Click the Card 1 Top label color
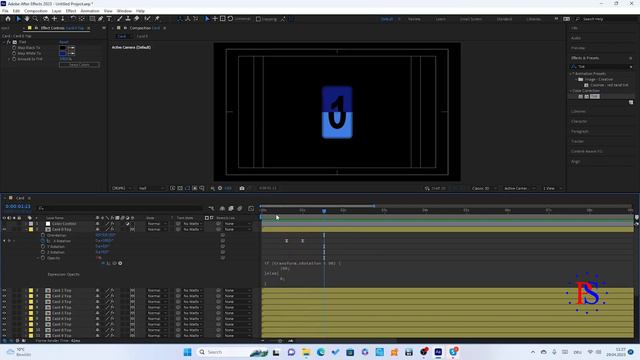Image resolution: width=640 pixels, height=360 pixels. tap(31, 290)
